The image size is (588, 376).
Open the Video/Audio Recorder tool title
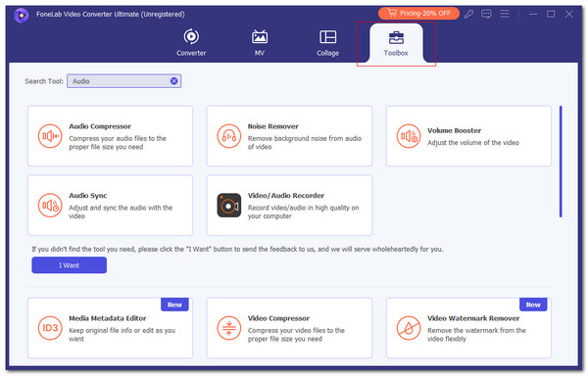coord(286,196)
